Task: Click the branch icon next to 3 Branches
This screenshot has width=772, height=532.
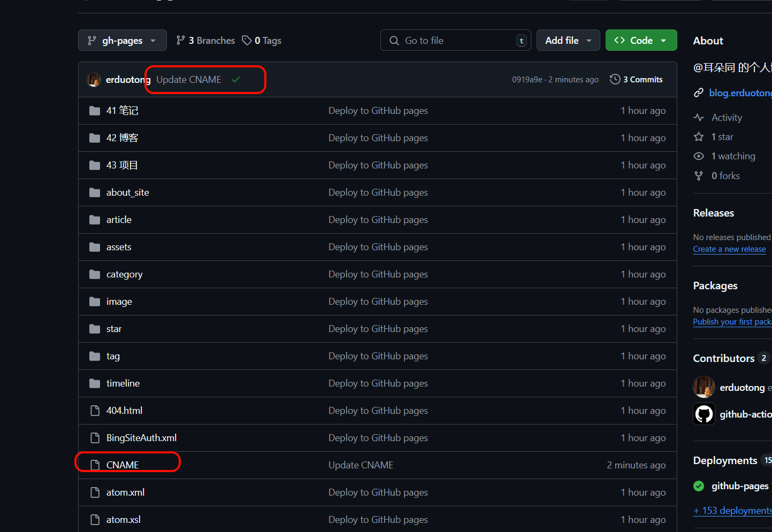Action: click(180, 40)
